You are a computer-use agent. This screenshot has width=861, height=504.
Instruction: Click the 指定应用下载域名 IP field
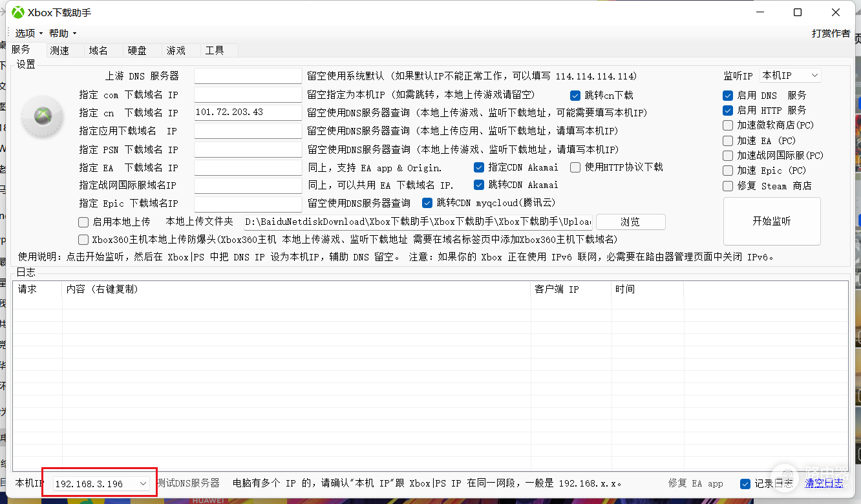[x=248, y=131]
